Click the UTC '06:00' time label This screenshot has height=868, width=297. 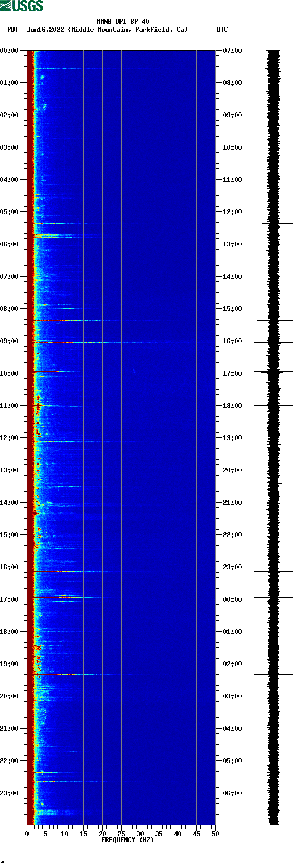(232, 793)
